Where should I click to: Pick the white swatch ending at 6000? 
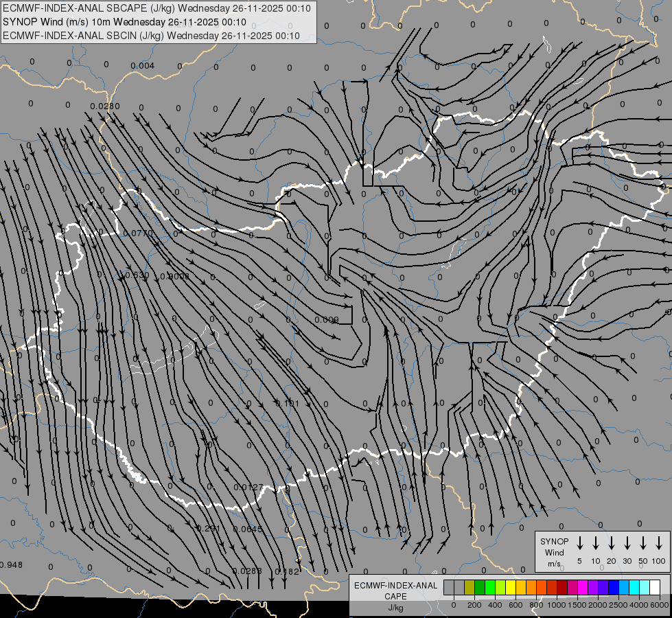(x=656, y=587)
